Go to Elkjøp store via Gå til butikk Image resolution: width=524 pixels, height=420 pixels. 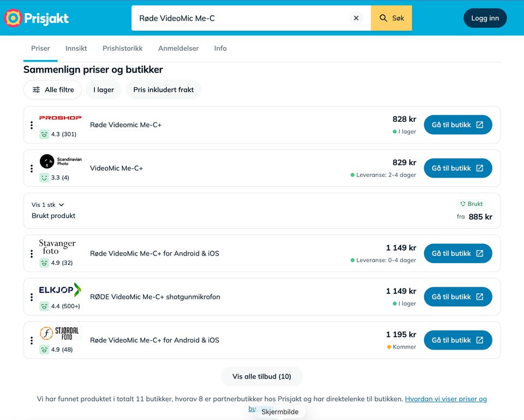[x=458, y=297]
